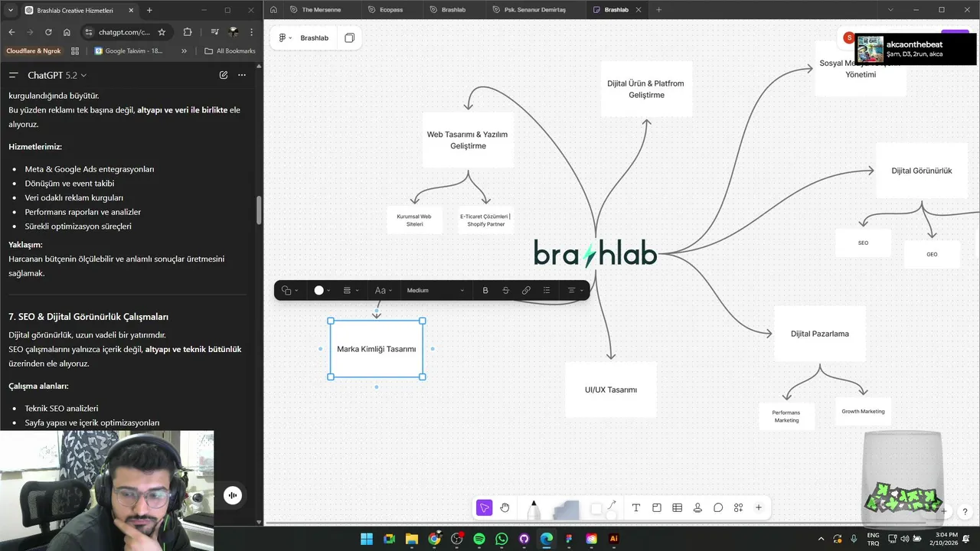Open ChatGPT conversation options menu
This screenshot has height=551, width=980.
(242, 75)
